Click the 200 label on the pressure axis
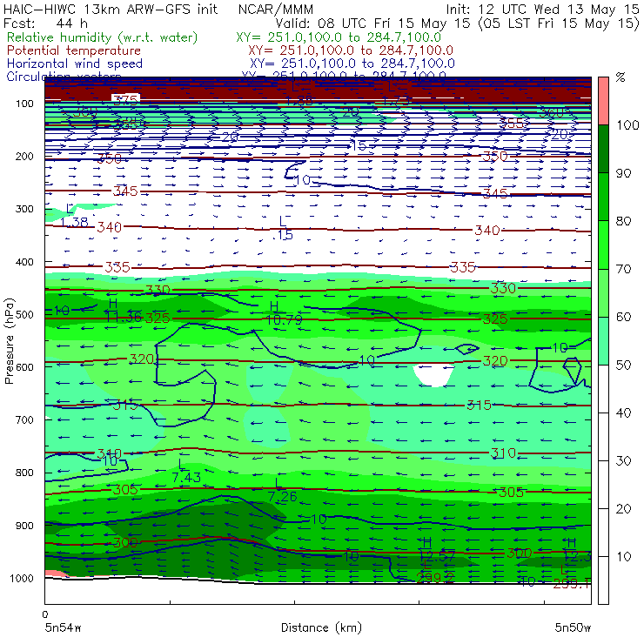The height and width of the screenshot is (644, 644). tap(24, 157)
